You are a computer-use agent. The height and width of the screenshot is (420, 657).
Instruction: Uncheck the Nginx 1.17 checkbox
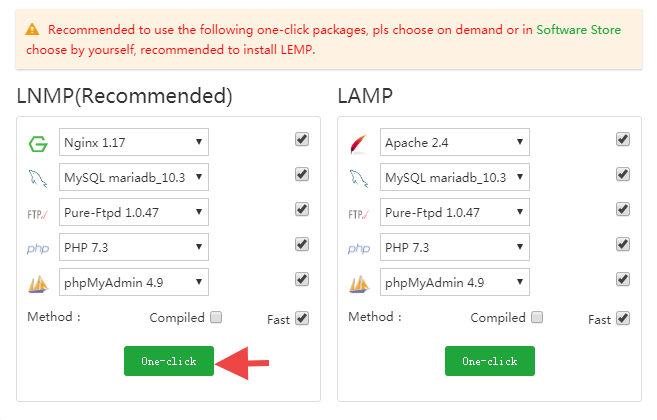[x=302, y=139]
